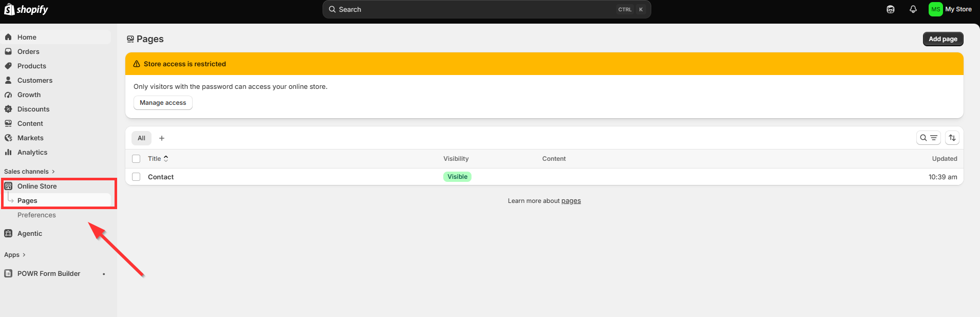Viewport: 980px width, 317px height.
Task: Open the notifications bell
Action: [x=913, y=9]
